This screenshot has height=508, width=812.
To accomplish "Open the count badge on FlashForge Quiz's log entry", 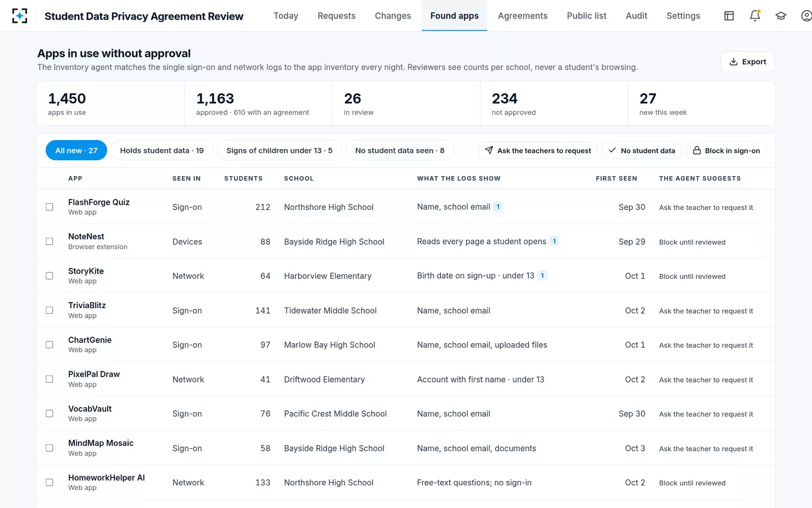I will pos(498,207).
